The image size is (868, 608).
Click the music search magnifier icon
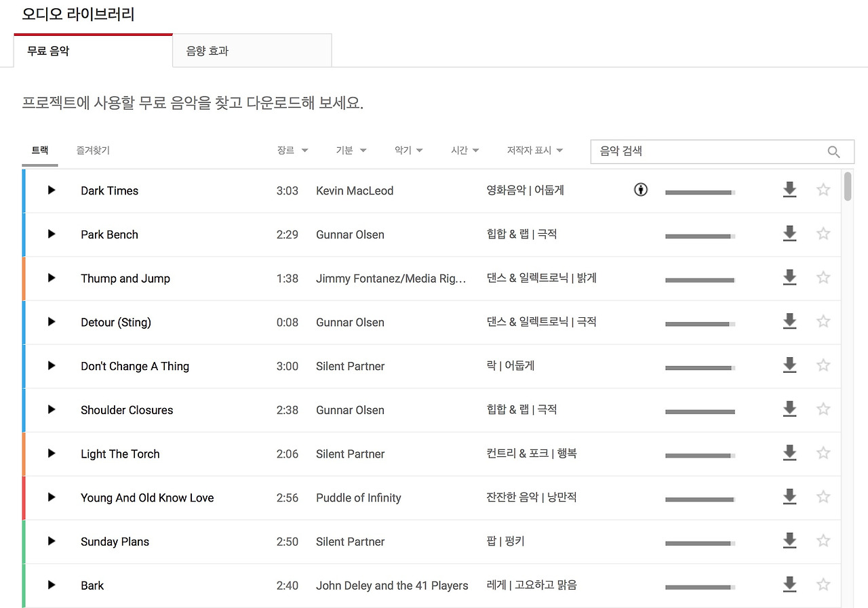834,152
